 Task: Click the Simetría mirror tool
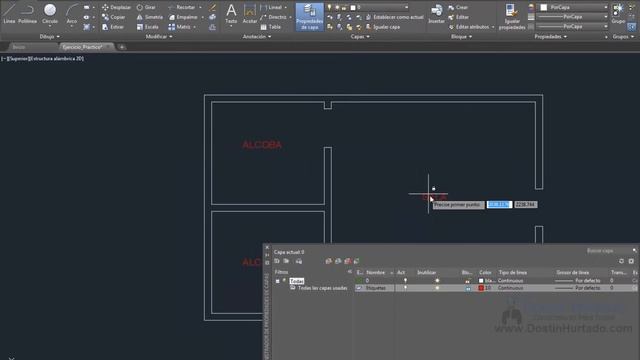tap(150, 17)
